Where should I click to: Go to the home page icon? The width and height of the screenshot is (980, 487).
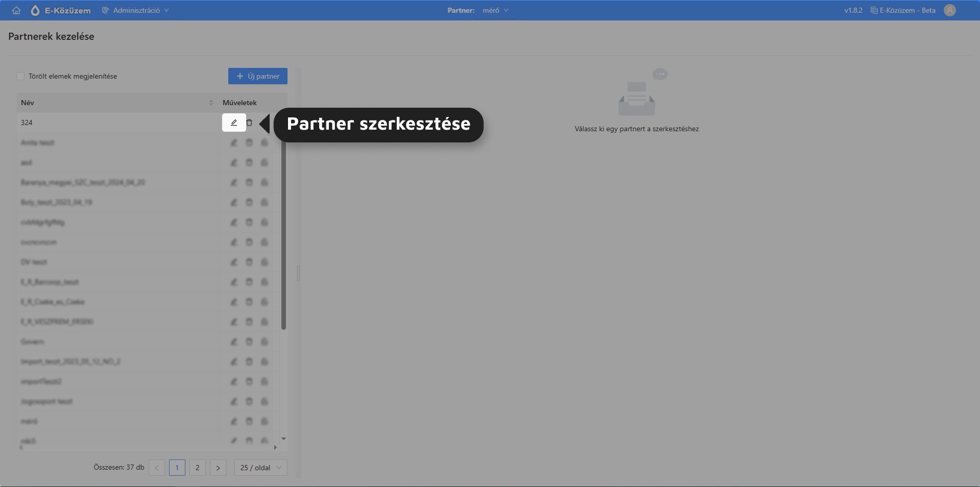coord(16,10)
